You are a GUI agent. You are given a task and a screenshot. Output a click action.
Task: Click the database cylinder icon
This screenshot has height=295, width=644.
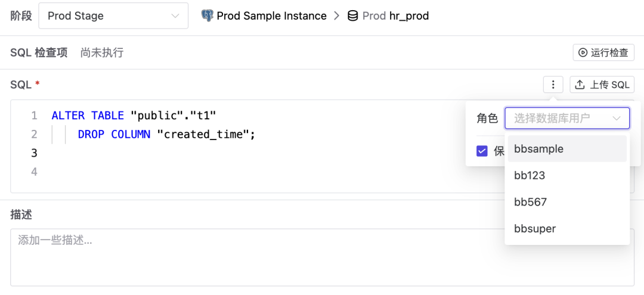point(353,16)
